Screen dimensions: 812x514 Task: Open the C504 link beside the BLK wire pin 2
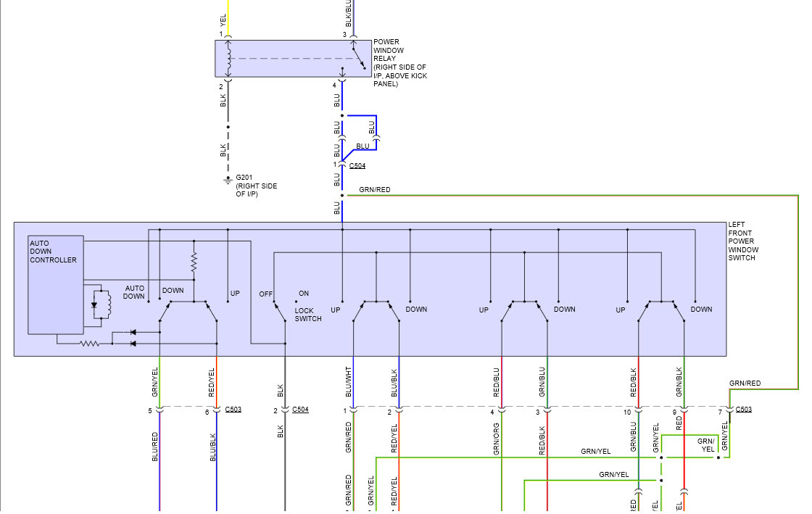coord(300,410)
